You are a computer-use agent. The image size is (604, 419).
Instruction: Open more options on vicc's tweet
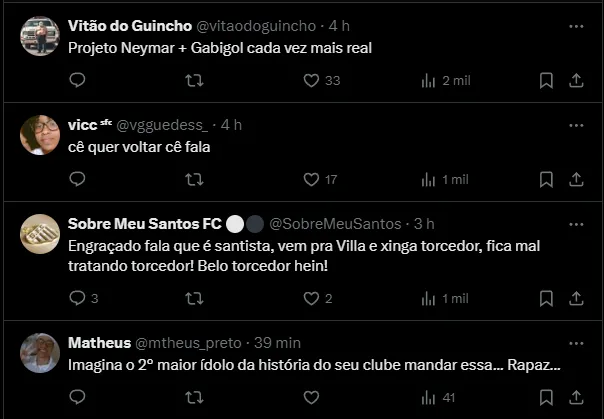tap(575, 125)
